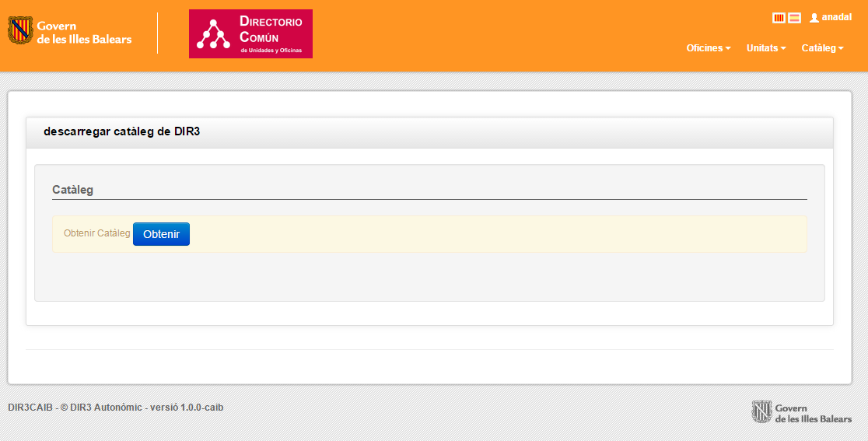
Task: Expand the Oficines dropdown menu
Action: pos(708,48)
